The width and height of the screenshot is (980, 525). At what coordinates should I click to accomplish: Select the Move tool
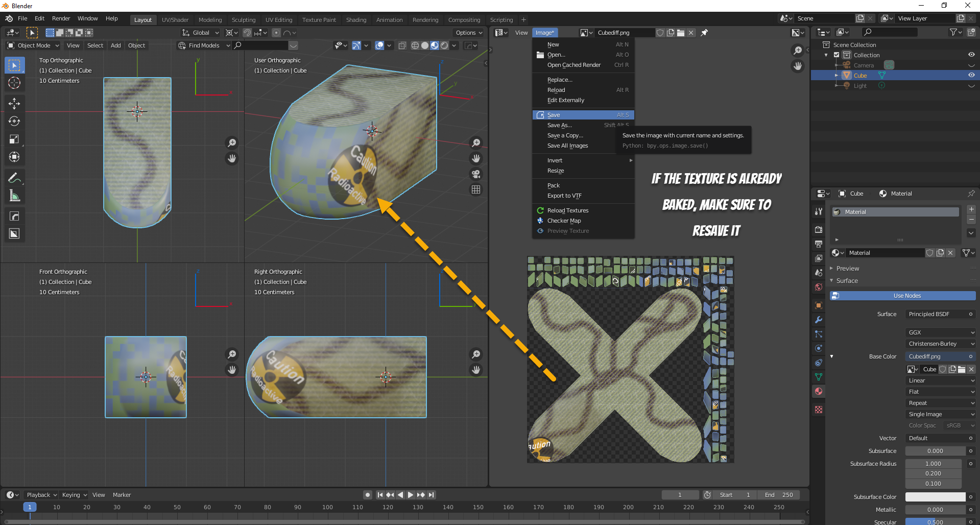click(x=14, y=104)
